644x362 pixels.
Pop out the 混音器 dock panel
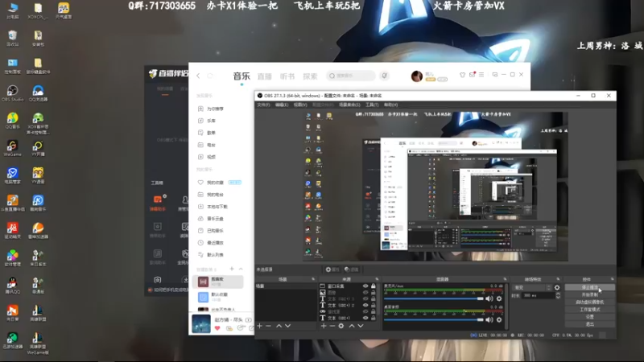pos(505,279)
